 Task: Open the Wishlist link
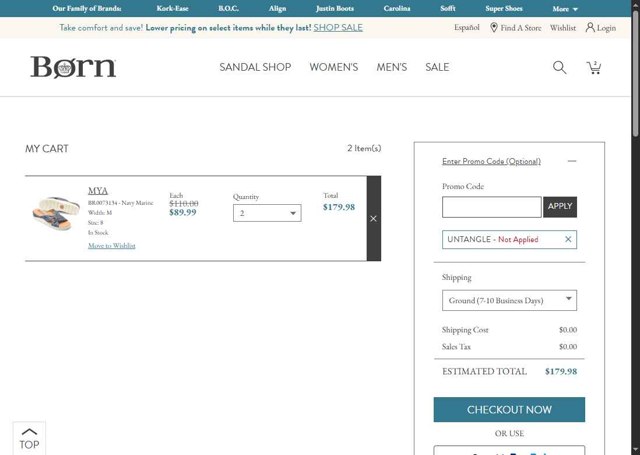point(562,28)
